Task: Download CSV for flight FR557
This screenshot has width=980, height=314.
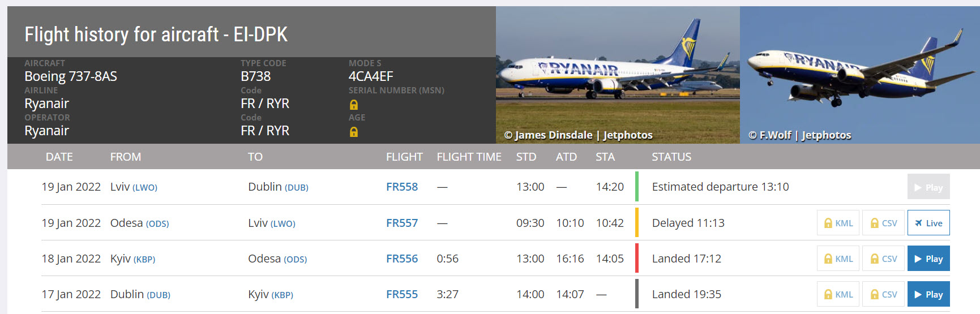Action: click(x=883, y=223)
